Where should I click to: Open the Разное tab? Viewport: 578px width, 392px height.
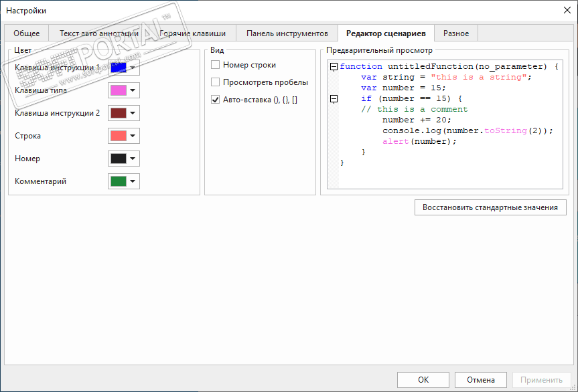coord(456,33)
